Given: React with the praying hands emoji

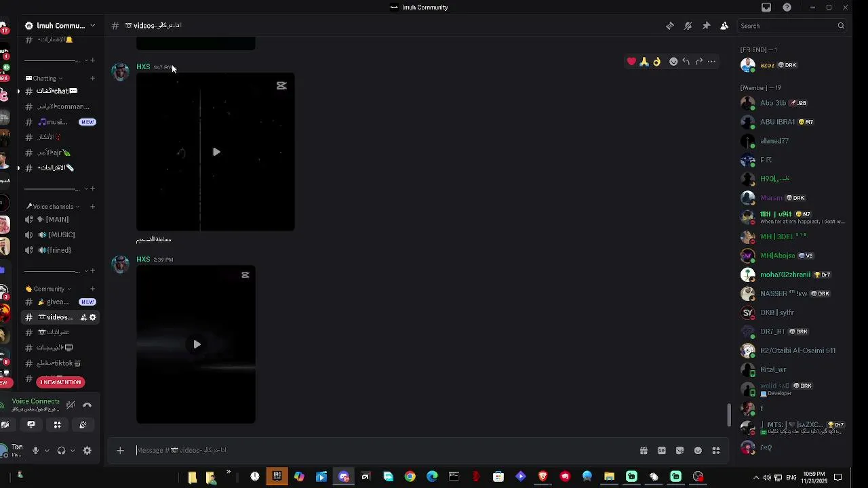Looking at the screenshot, I should [x=644, y=62].
